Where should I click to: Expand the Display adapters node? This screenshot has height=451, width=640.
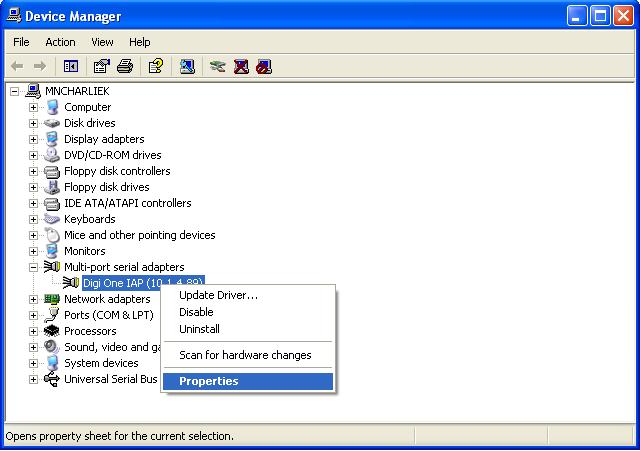33,139
